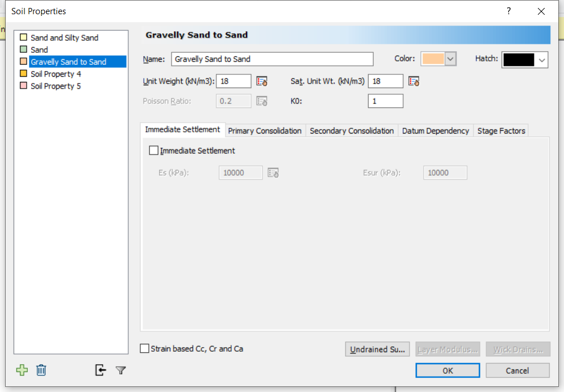Enable Strain based Cc, Cr and Ca
This screenshot has width=564, height=392.
(x=144, y=349)
